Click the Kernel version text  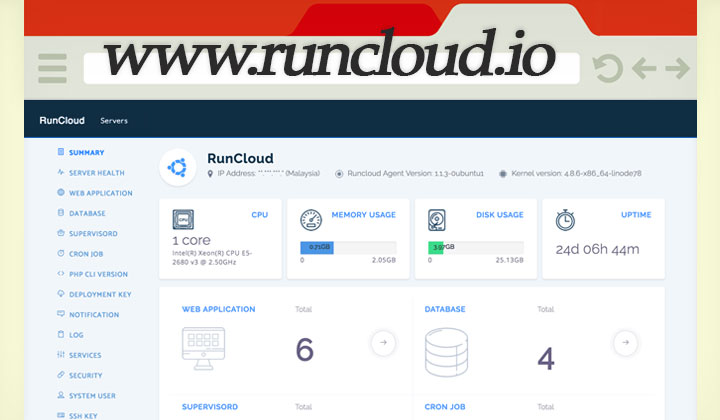coord(576,174)
